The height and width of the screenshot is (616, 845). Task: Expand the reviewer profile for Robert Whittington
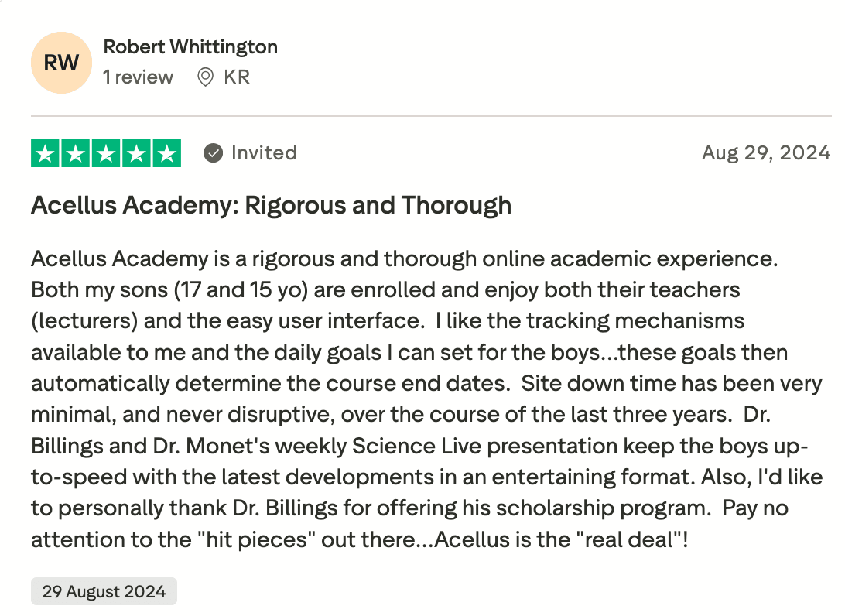click(190, 46)
